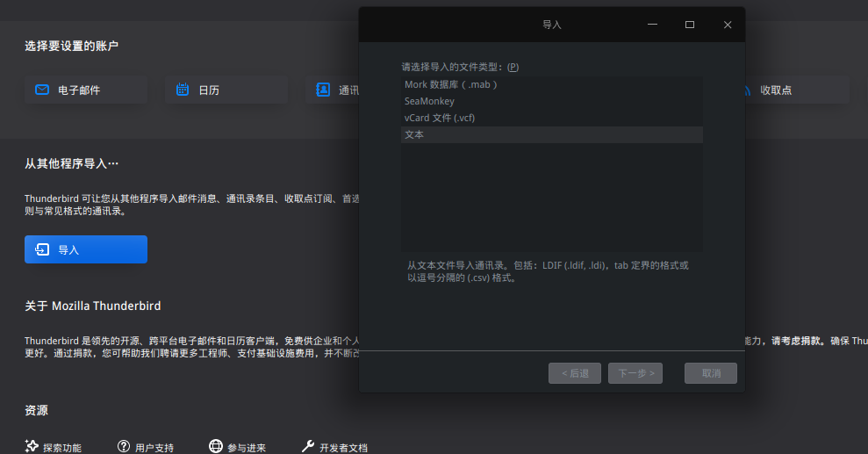The height and width of the screenshot is (454, 868).
Task: Click the 请考虑捐款 donation link
Action: tap(796, 341)
